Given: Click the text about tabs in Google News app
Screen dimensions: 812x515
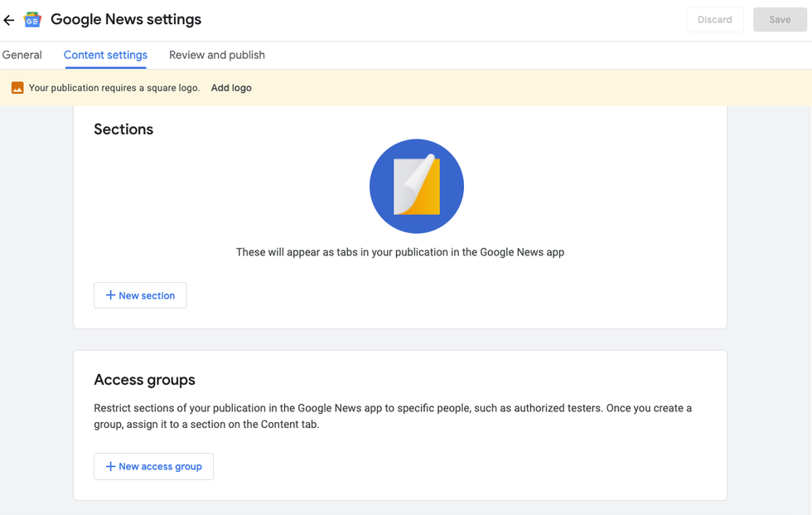Looking at the screenshot, I should 399,252.
